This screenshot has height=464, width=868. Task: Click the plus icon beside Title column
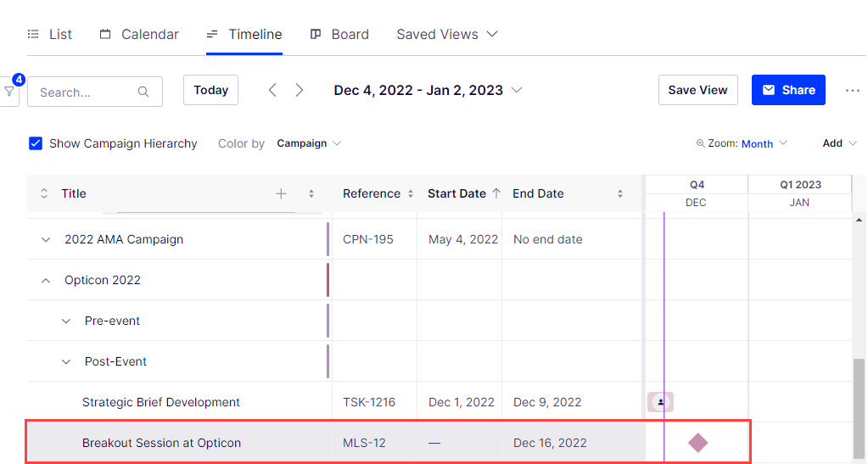point(281,193)
